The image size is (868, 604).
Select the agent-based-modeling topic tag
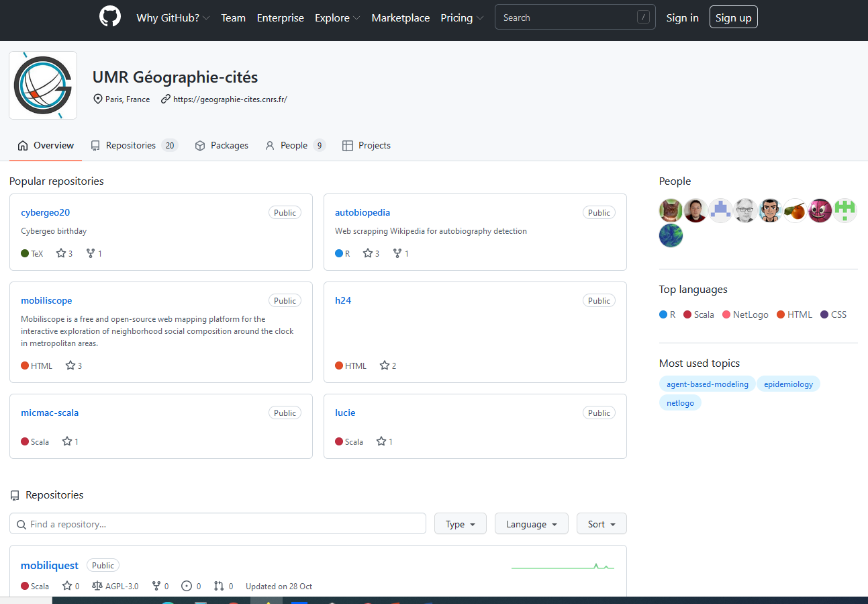coord(707,384)
